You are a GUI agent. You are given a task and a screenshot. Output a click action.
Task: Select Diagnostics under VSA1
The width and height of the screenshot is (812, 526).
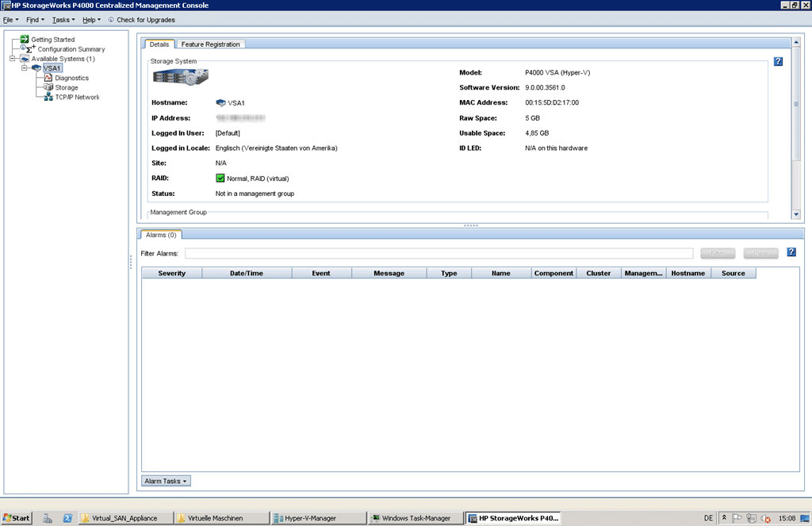(x=72, y=78)
